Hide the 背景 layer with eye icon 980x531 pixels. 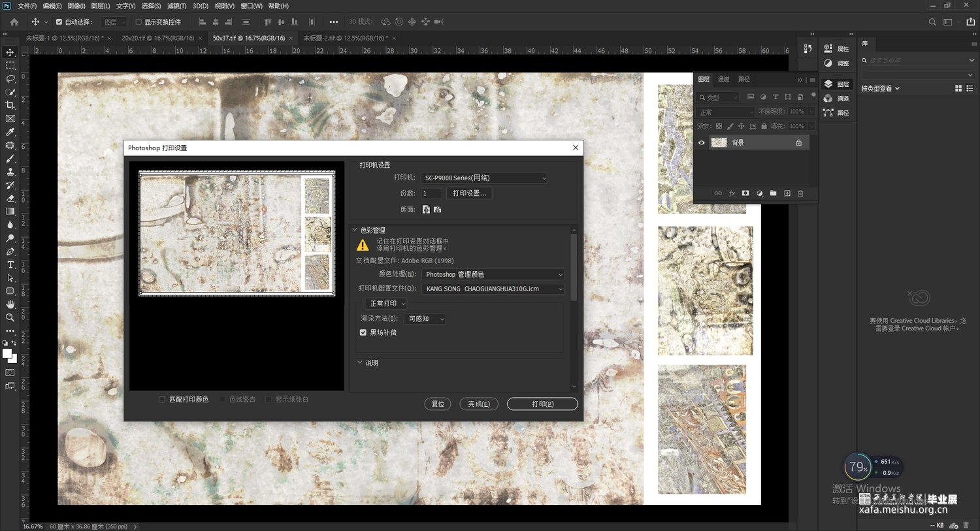(x=702, y=142)
